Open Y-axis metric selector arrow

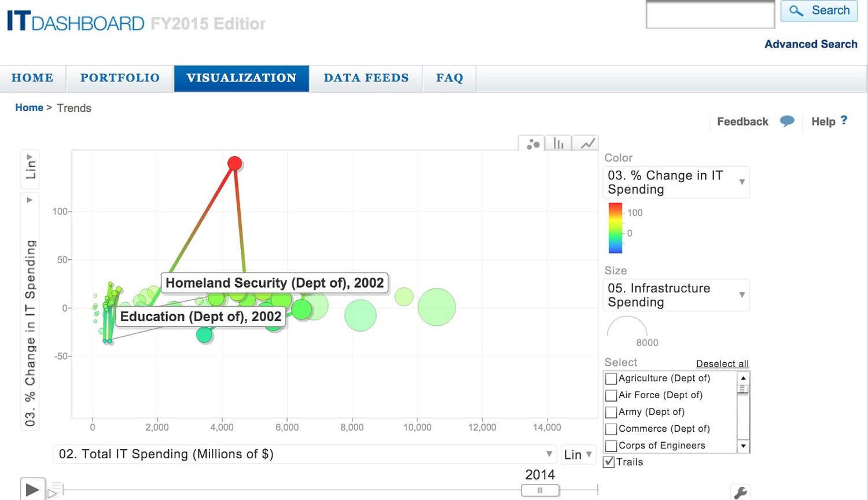click(30, 200)
